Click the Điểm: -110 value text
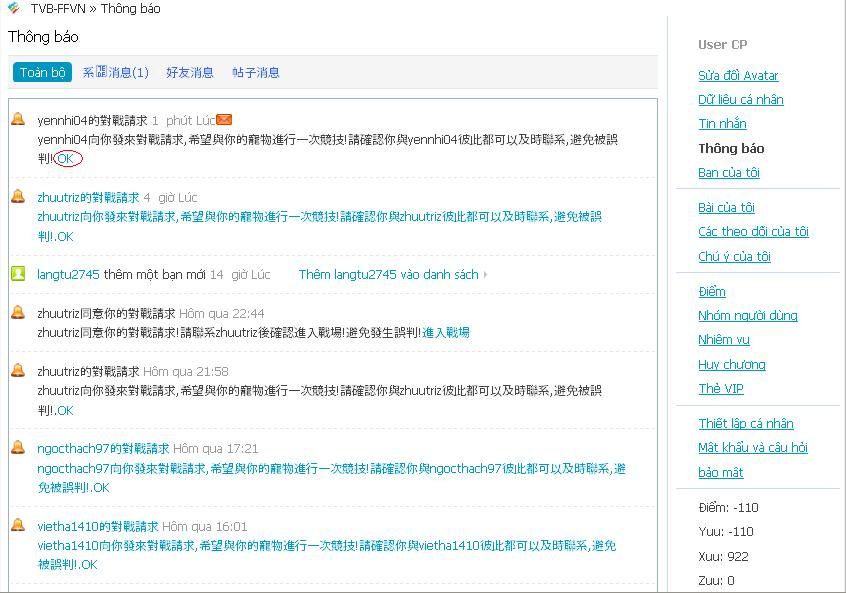846x593 pixels. coord(728,507)
